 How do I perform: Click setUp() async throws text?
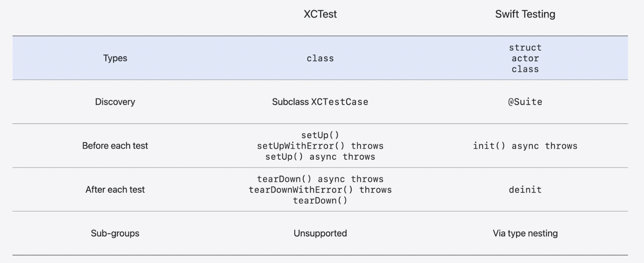pyautogui.click(x=320, y=157)
